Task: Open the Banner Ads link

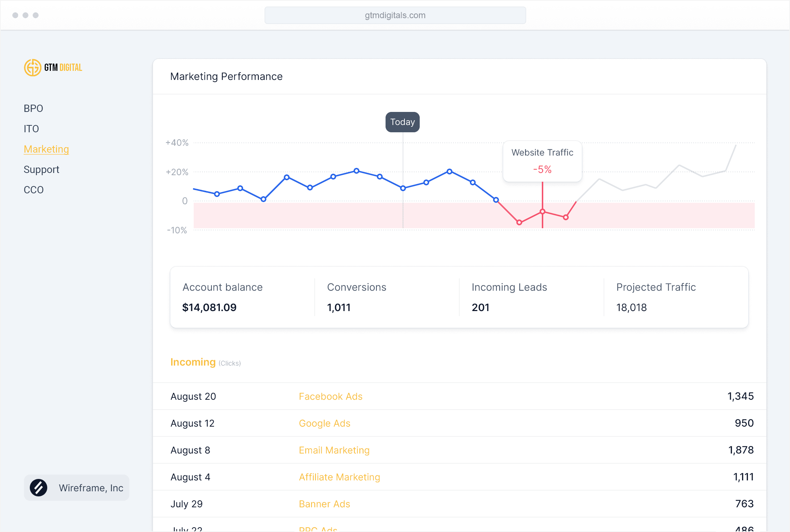Action: [324, 504]
